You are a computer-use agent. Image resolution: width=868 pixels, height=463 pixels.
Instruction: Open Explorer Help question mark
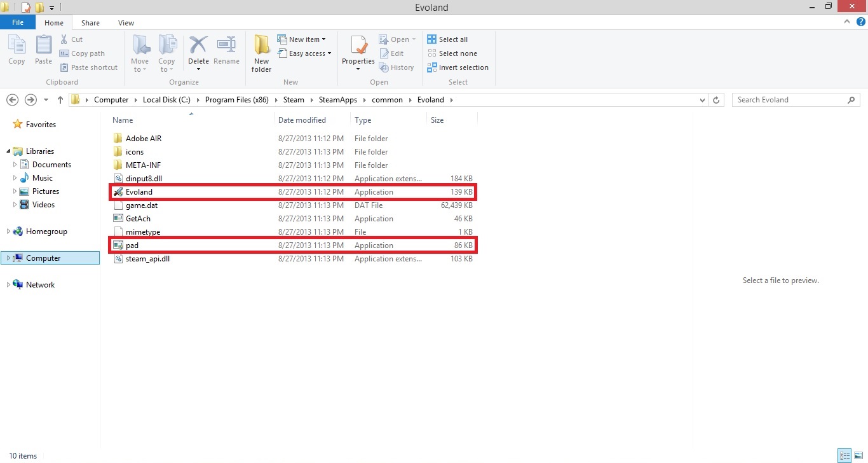pos(861,22)
